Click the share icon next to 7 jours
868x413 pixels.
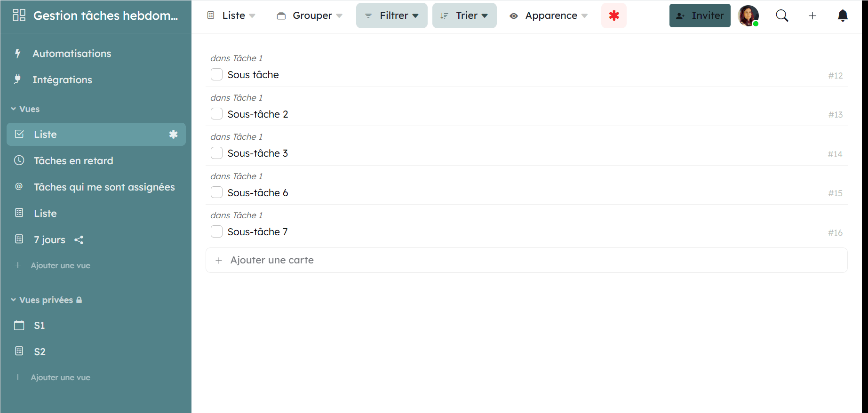[79, 240]
